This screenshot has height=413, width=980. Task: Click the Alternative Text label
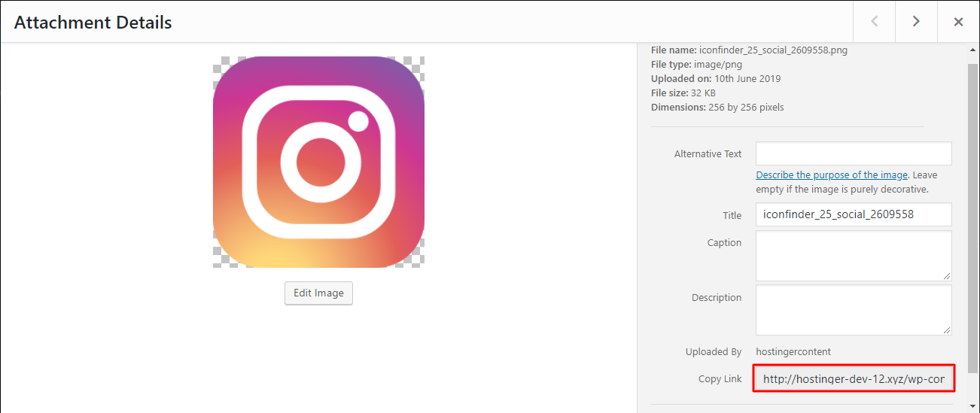pos(708,153)
